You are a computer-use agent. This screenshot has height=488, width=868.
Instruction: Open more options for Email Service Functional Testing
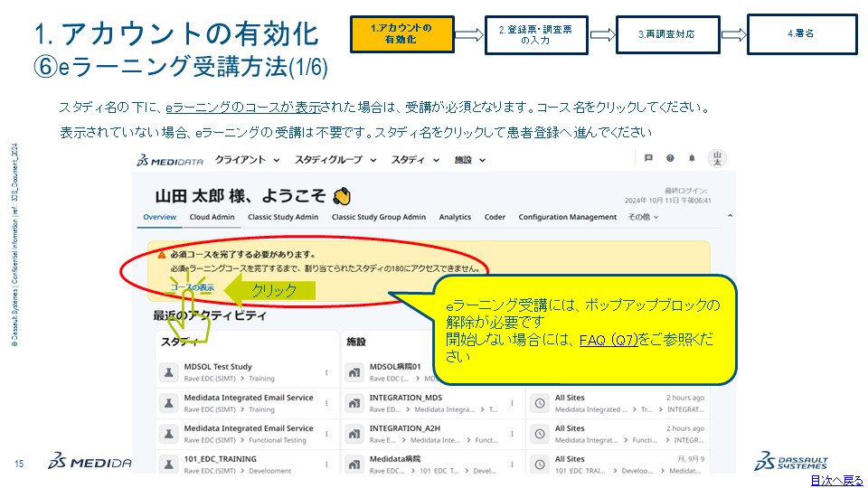[326, 434]
